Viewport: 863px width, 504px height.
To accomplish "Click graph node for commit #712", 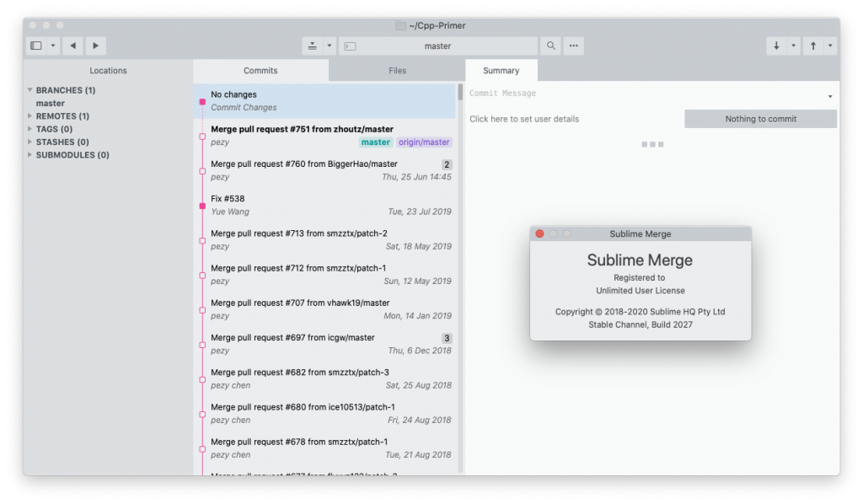I will click(x=202, y=276).
